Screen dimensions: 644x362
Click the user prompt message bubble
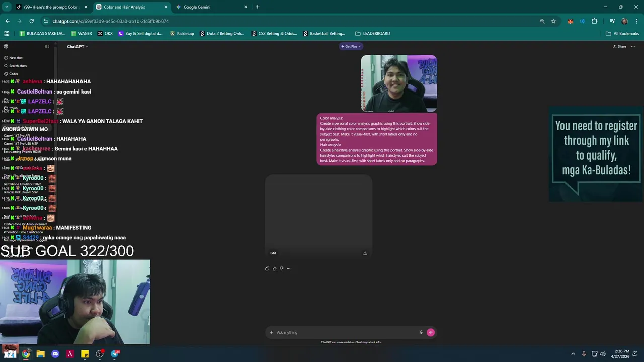point(377,139)
